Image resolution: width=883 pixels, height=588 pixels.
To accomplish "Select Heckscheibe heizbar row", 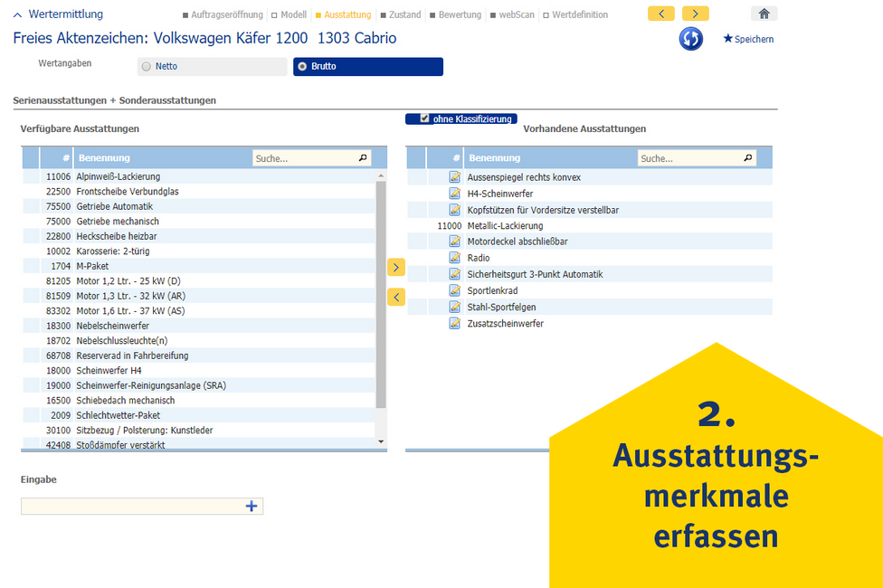I will [x=199, y=236].
